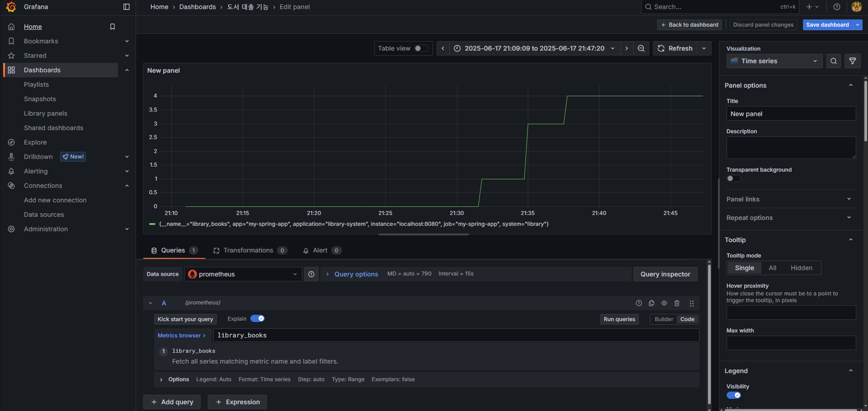The image size is (868, 411).
Task: Open data source help icon
Action: point(311,274)
